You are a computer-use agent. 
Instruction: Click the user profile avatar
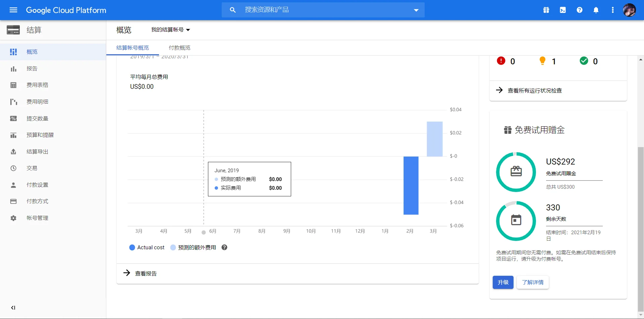click(x=629, y=10)
